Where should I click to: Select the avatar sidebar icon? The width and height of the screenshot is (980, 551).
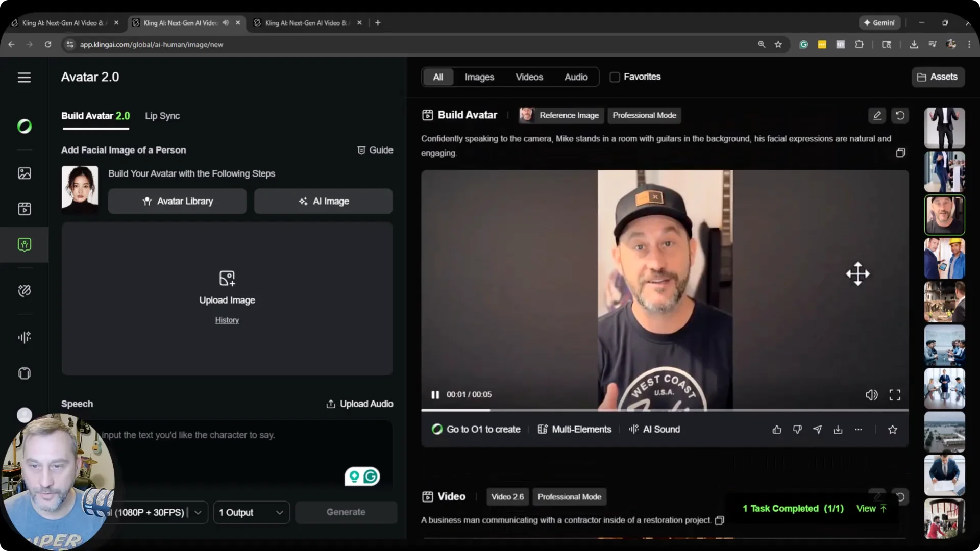pos(24,245)
